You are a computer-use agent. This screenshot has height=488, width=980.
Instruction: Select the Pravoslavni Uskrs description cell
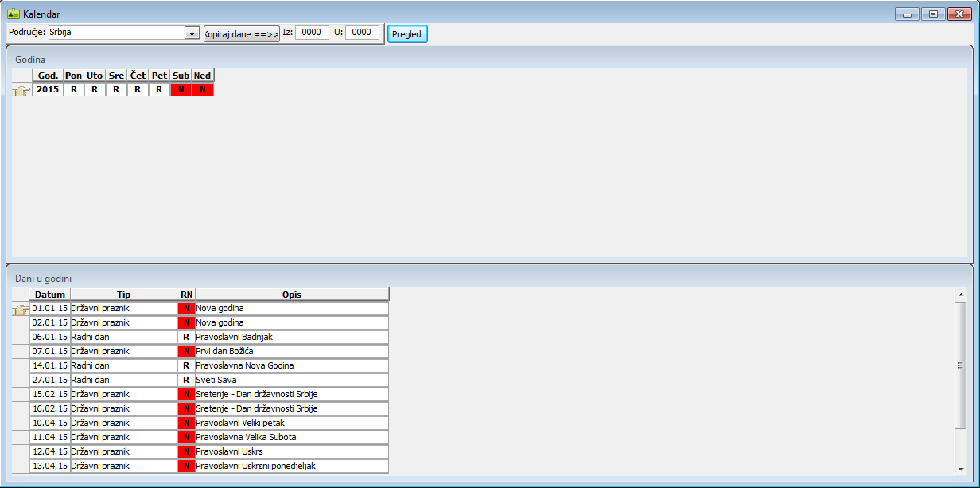click(292, 451)
